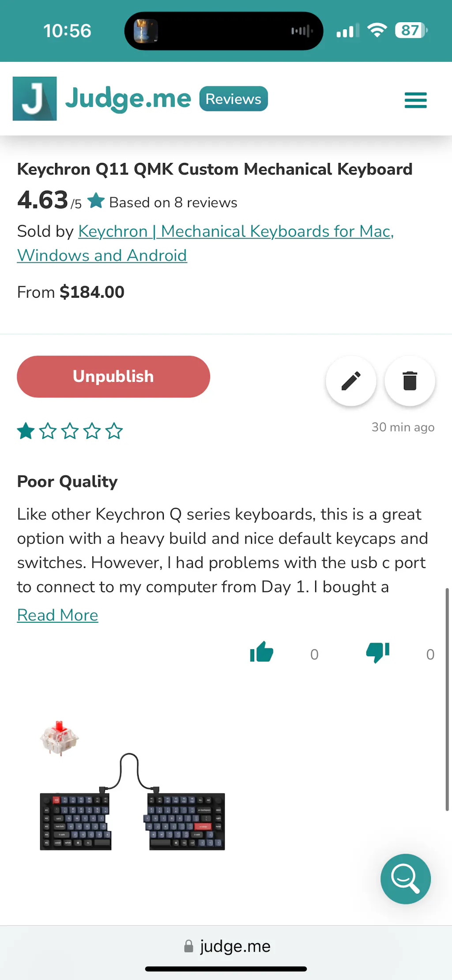Screen dimensions: 452x980
Task: Tap the pencil edit review icon
Action: click(x=351, y=381)
